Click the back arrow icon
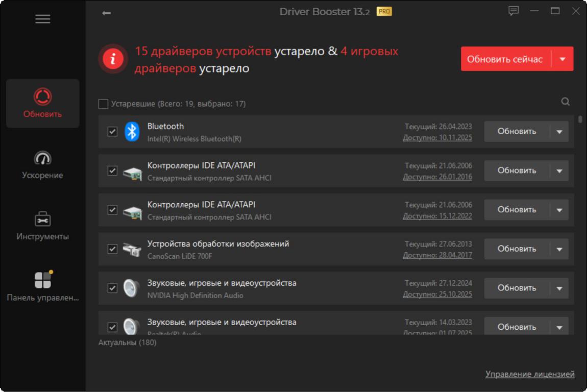The height and width of the screenshot is (392, 587). coord(106,13)
